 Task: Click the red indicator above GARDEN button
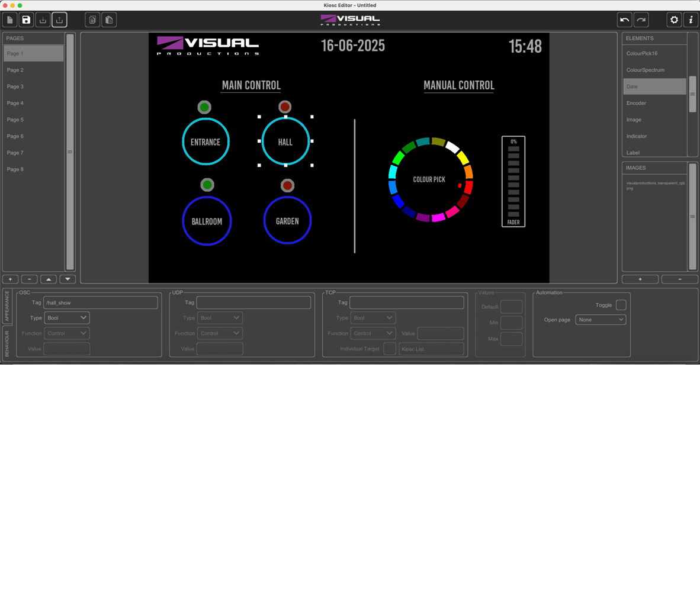287,186
